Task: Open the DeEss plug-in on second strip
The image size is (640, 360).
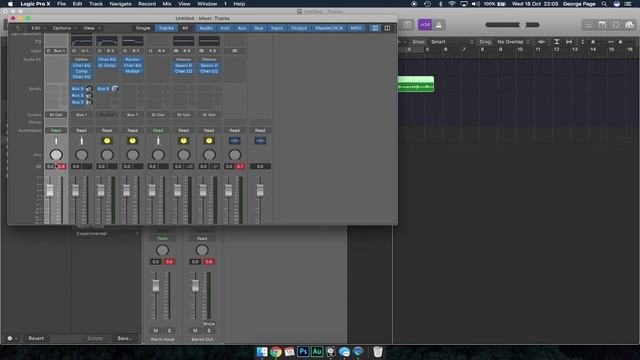Action: pyautogui.click(x=81, y=59)
